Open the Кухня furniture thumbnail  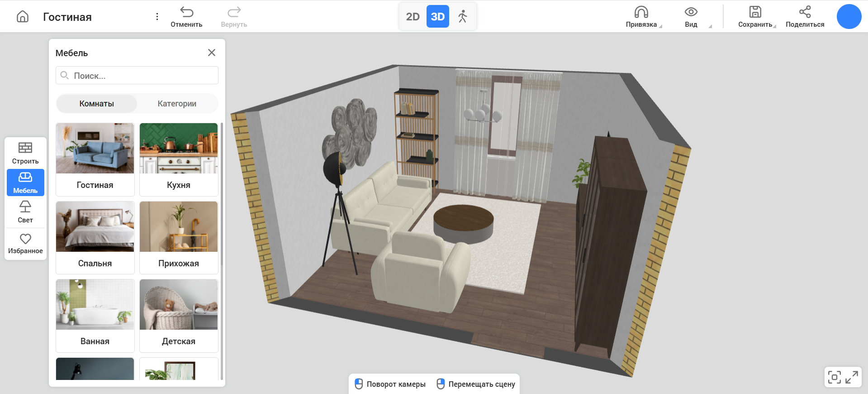(x=179, y=159)
